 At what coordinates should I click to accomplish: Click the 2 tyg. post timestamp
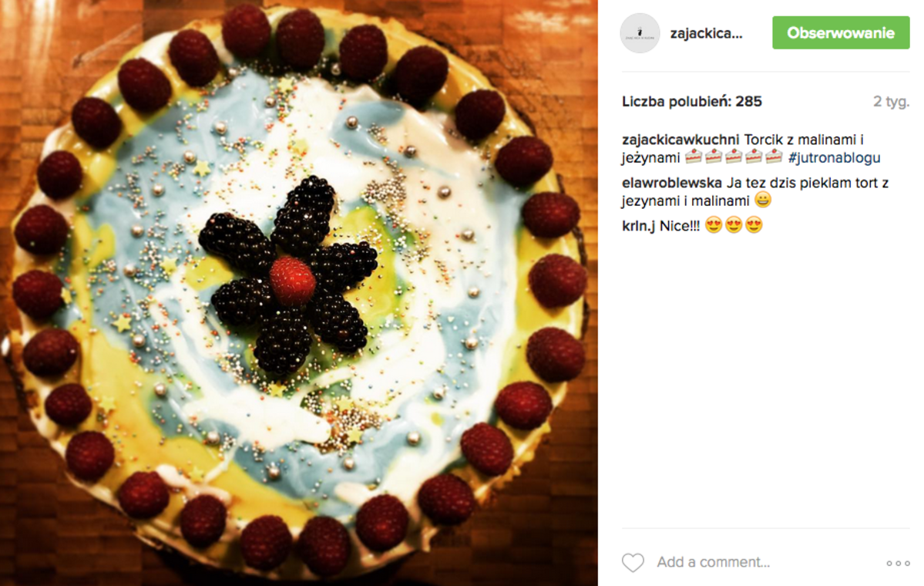[891, 102]
